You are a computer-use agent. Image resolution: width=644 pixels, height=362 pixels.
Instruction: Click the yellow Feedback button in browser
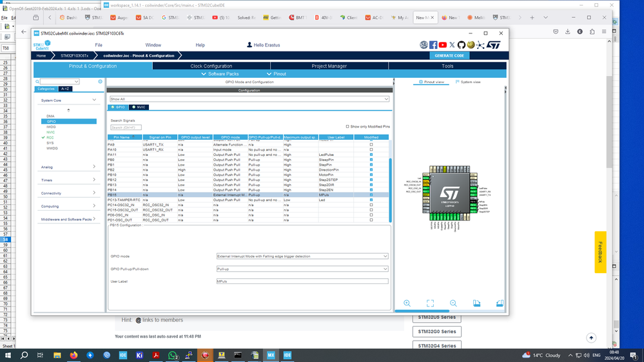pyautogui.click(x=600, y=252)
